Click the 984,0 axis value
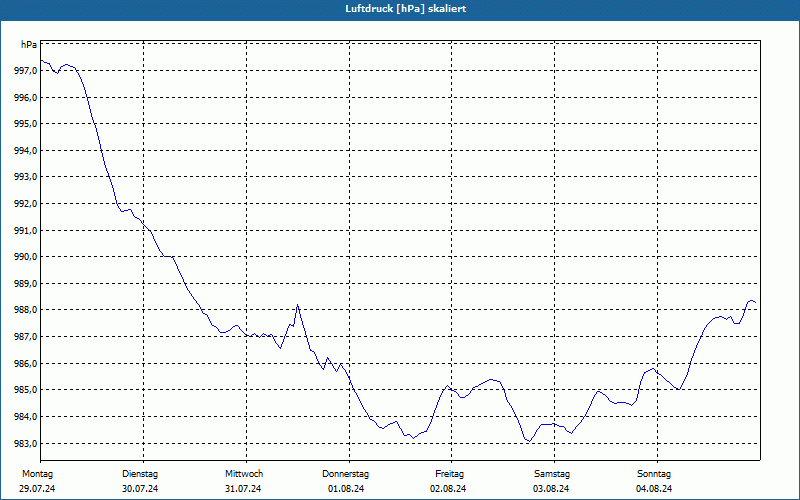The height and width of the screenshot is (500, 800). pos(25,417)
